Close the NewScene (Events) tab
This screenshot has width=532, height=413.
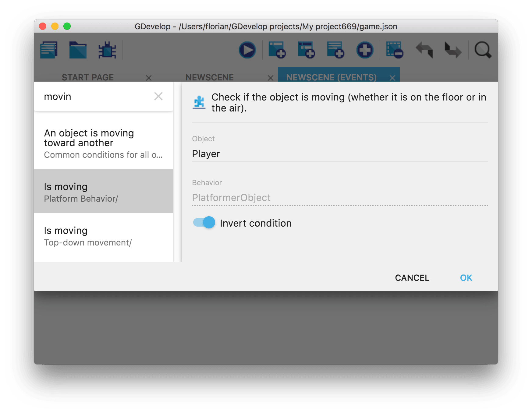coord(392,78)
